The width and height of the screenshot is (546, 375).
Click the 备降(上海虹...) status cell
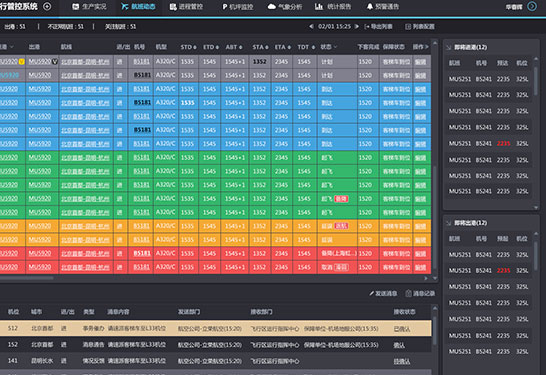point(337,253)
